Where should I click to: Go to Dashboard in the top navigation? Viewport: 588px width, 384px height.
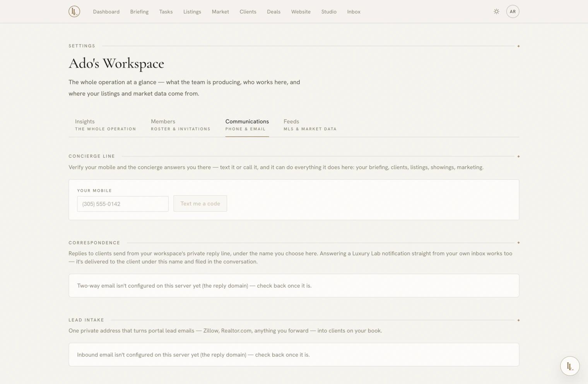coord(106,12)
